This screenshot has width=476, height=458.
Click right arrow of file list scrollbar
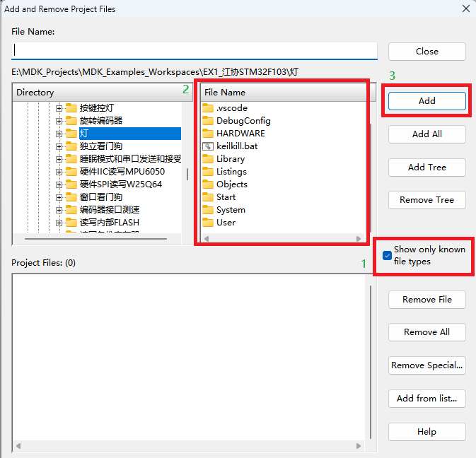click(359, 239)
